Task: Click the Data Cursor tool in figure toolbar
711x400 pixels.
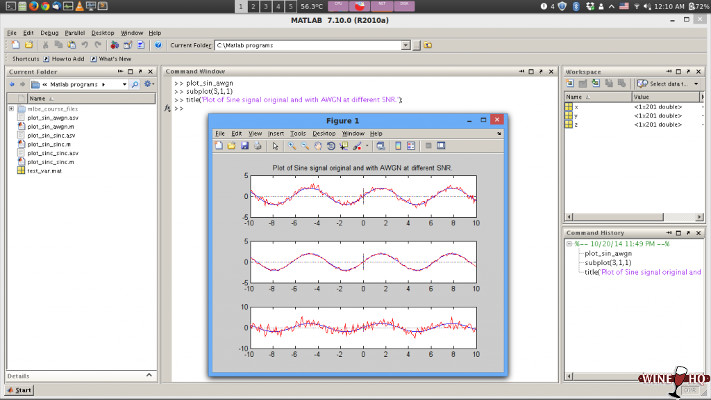Action: pyautogui.click(x=344, y=146)
